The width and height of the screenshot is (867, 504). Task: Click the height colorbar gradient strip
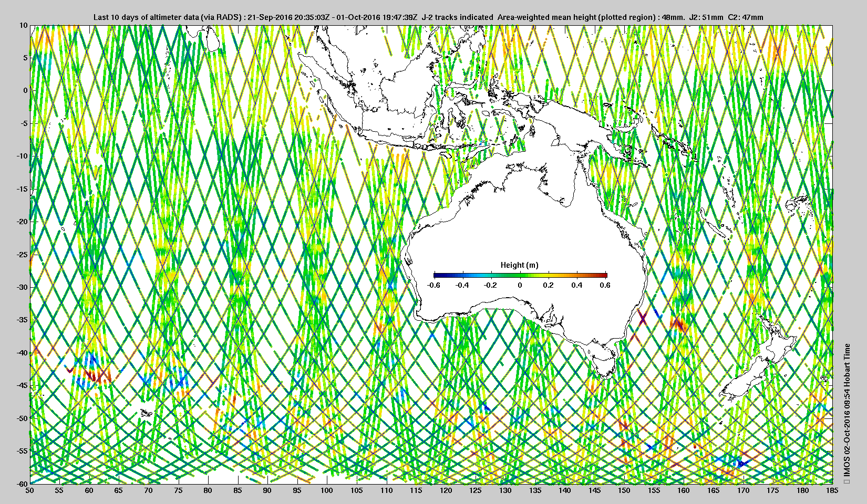point(520,275)
